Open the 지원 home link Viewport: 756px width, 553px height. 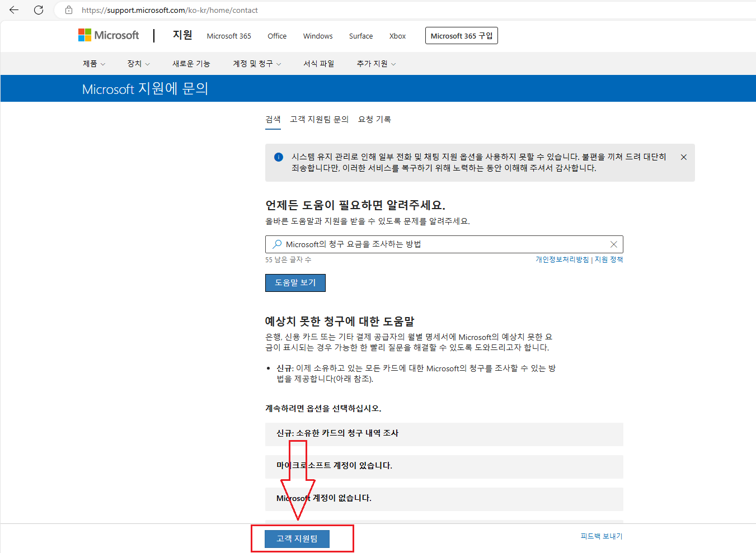(x=182, y=35)
